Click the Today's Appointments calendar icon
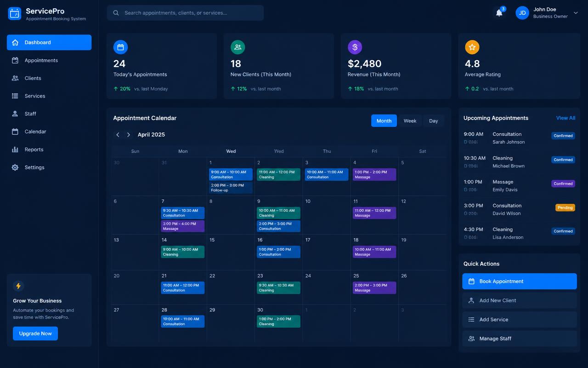588x368 pixels. pos(120,47)
